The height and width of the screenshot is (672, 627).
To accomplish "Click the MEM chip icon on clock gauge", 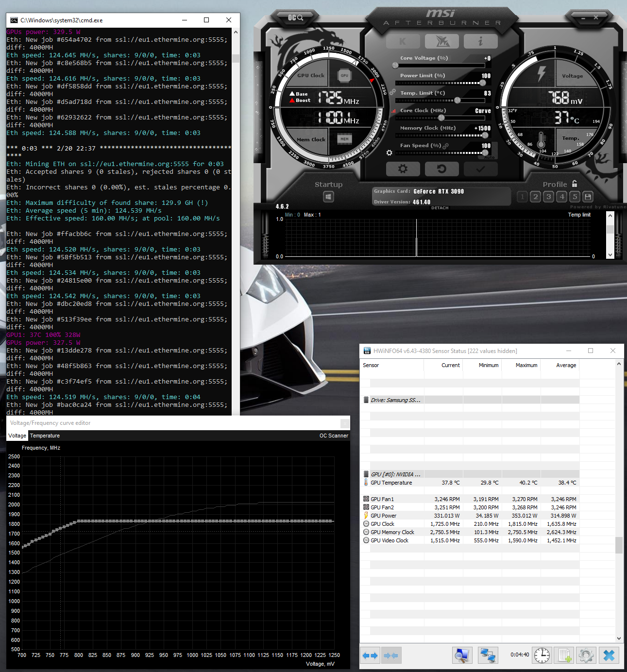I will tap(344, 139).
